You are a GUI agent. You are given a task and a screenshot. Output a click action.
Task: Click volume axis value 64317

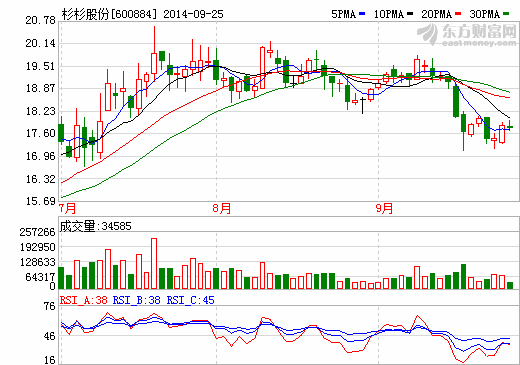(40, 277)
